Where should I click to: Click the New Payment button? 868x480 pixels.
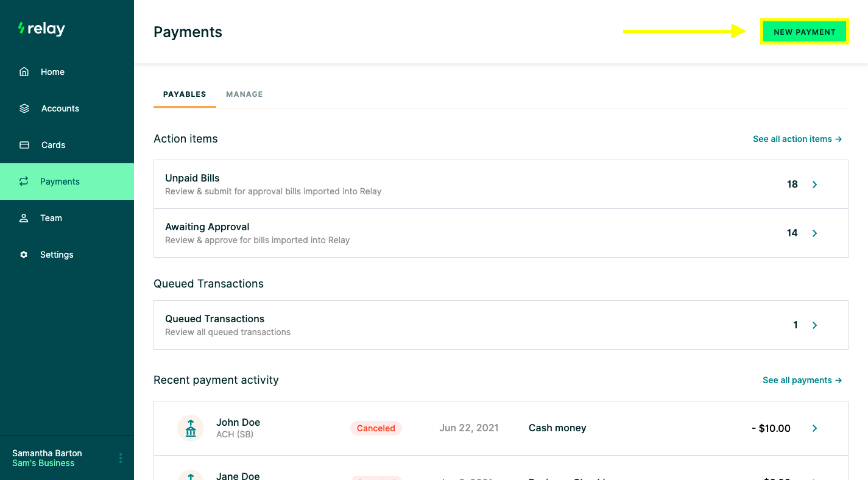tap(804, 32)
